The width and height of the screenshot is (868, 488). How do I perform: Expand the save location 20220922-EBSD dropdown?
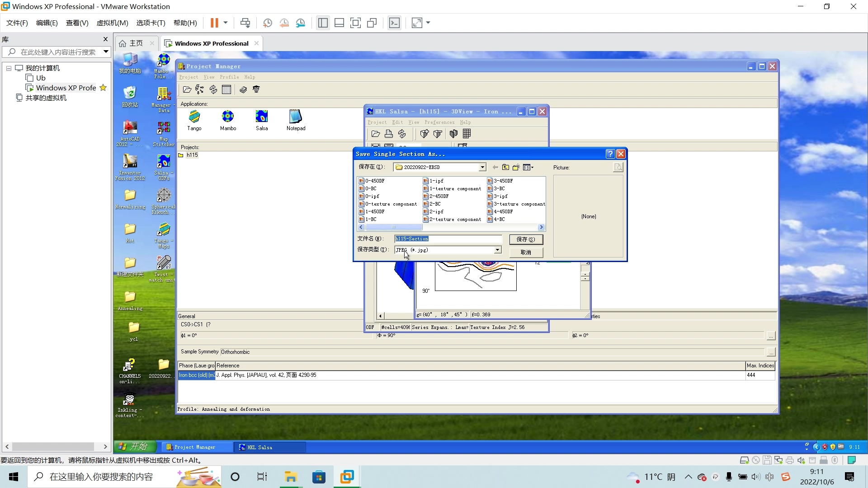482,167
